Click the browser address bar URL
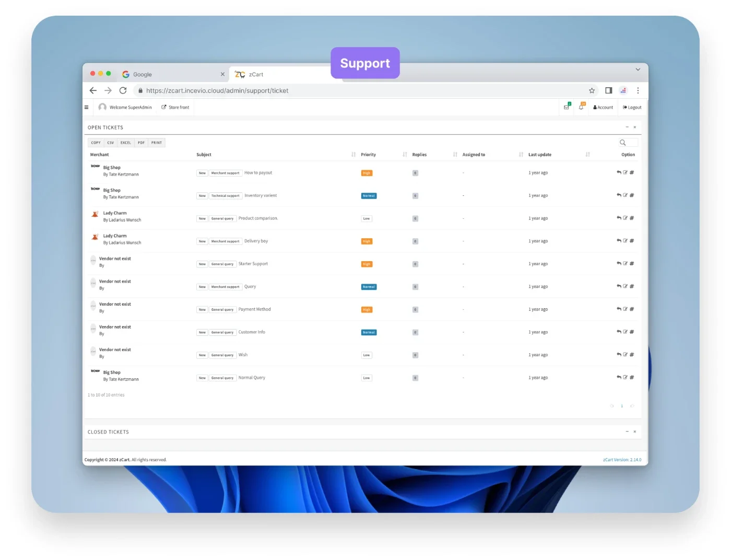 [x=217, y=90]
